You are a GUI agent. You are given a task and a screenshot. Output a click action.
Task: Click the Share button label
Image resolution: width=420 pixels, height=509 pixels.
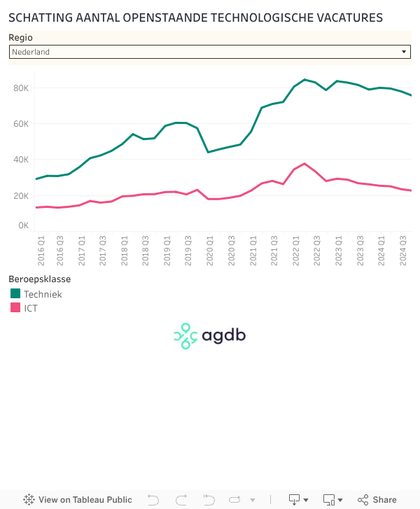coord(384,500)
